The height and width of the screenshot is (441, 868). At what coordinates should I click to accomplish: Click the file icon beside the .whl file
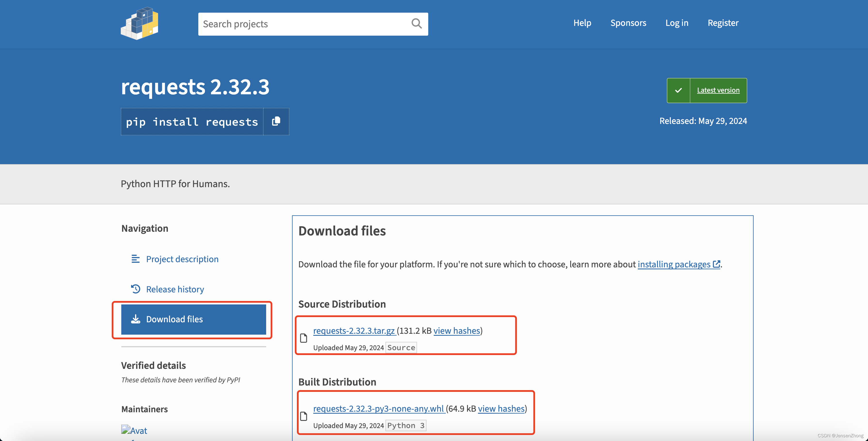coord(304,416)
